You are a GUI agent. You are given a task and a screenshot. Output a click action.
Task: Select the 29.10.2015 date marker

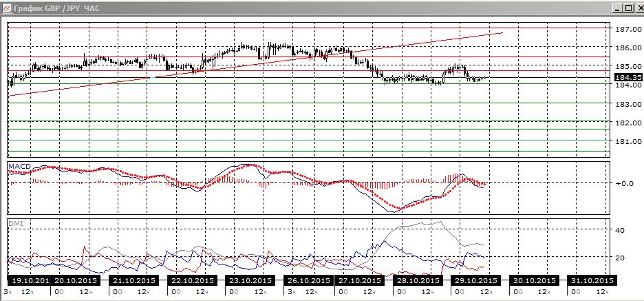point(476,281)
